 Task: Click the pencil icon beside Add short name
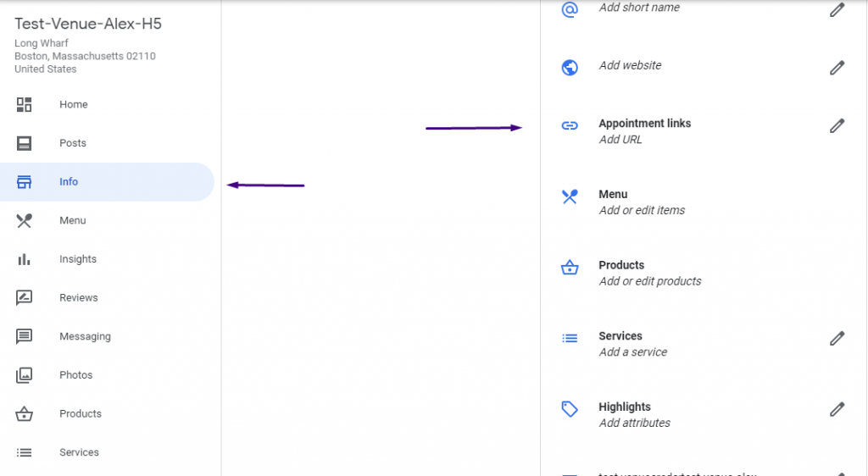[x=837, y=9]
